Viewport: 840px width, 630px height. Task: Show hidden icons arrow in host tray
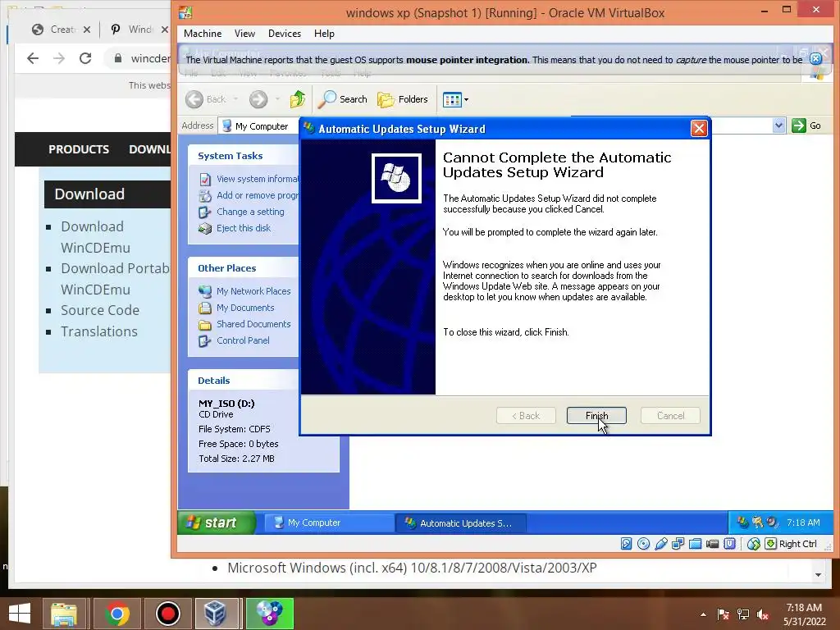coord(703,614)
